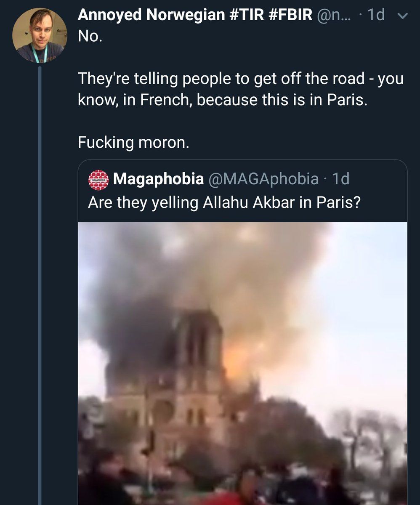Open the Magaphobia display name
420x505 pixels.
(x=158, y=179)
